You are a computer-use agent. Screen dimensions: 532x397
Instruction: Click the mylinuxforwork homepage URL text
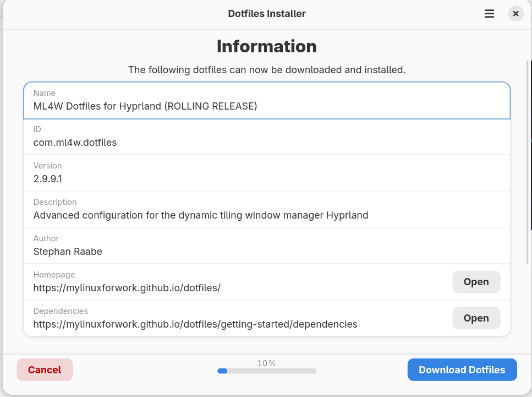[x=127, y=288]
